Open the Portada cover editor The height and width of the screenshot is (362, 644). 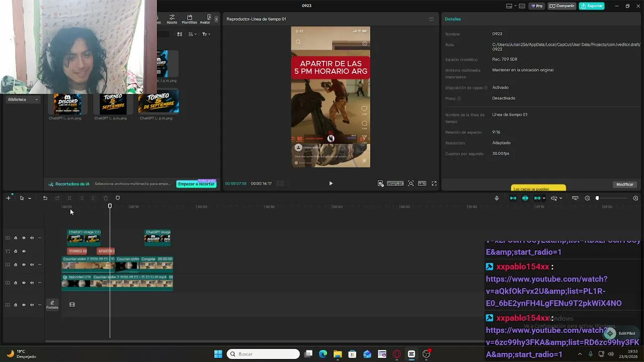tap(52, 305)
